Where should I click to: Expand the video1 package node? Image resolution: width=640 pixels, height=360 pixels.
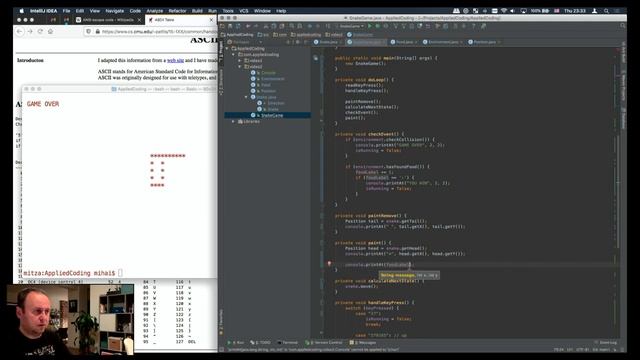click(x=240, y=60)
